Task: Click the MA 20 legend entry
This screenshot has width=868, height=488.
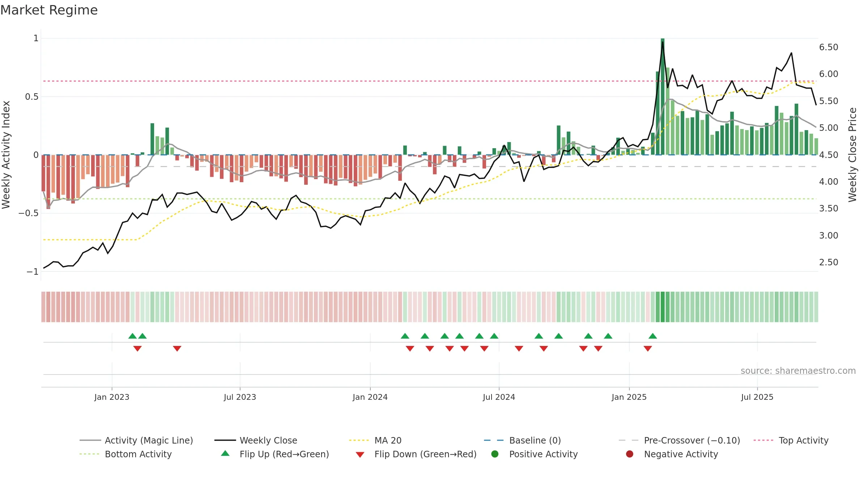Action: coord(375,440)
